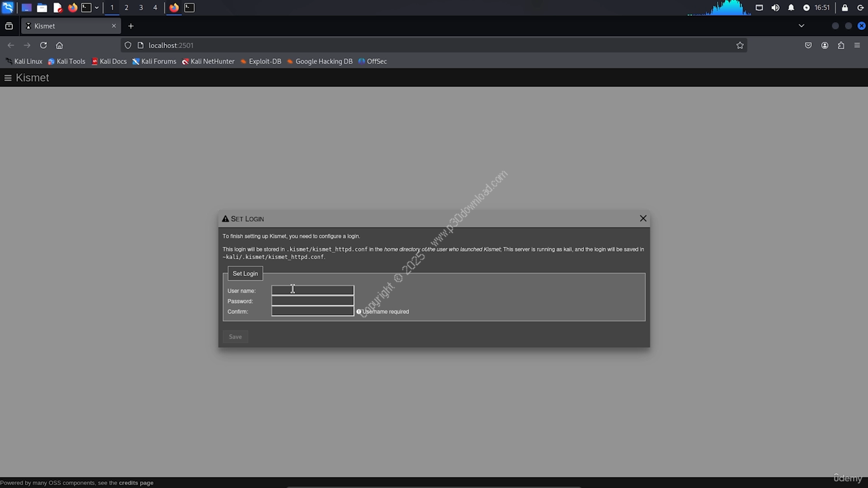Open the Kali Linux bookmark
This screenshot has height=488, width=868.
[x=24, y=61]
